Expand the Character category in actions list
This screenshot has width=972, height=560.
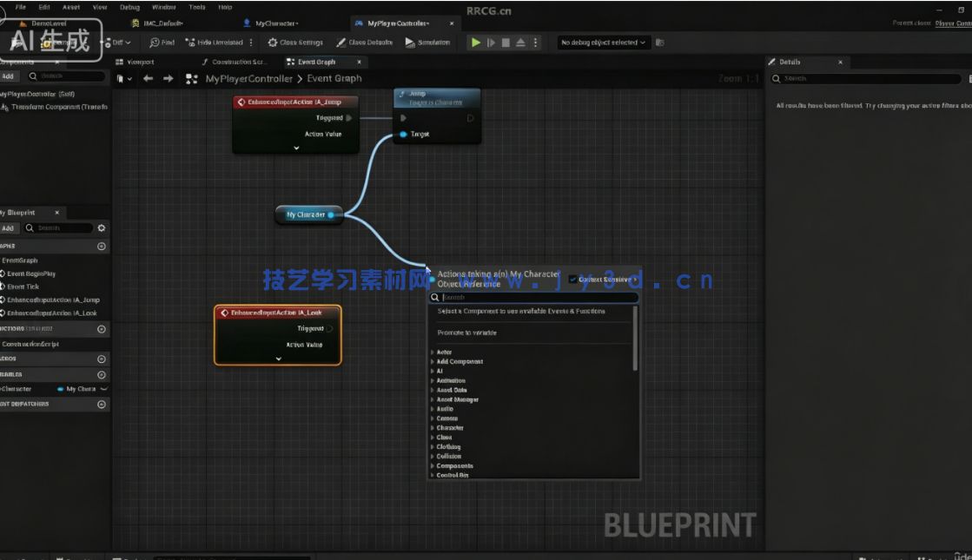coord(449,428)
